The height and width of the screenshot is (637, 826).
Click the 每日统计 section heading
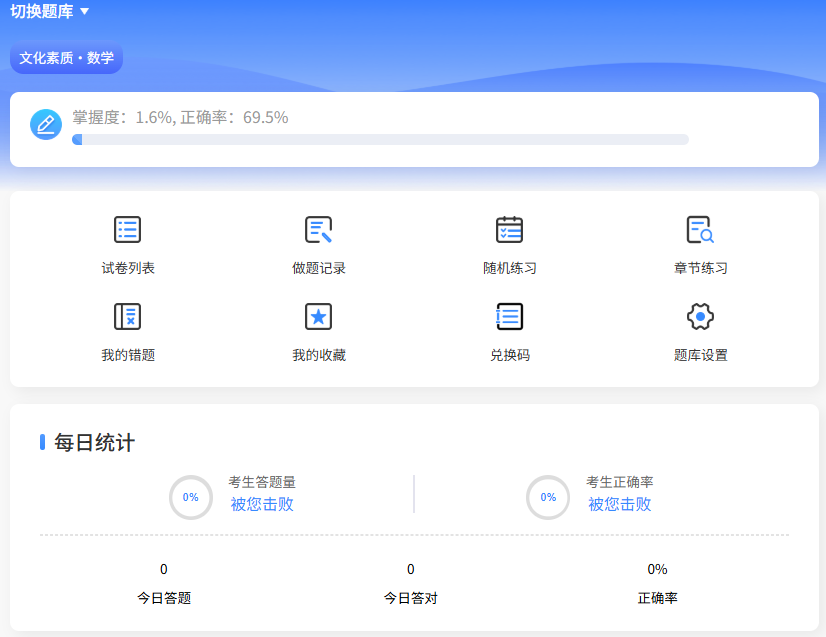pyautogui.click(x=94, y=443)
